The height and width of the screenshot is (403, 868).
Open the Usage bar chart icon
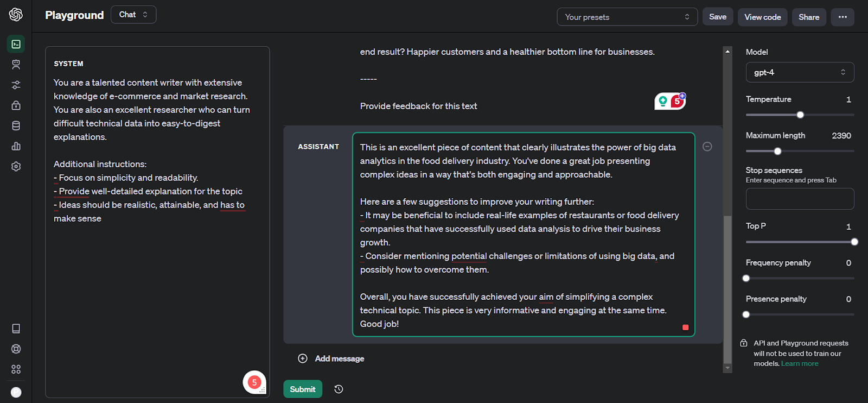coord(16,146)
